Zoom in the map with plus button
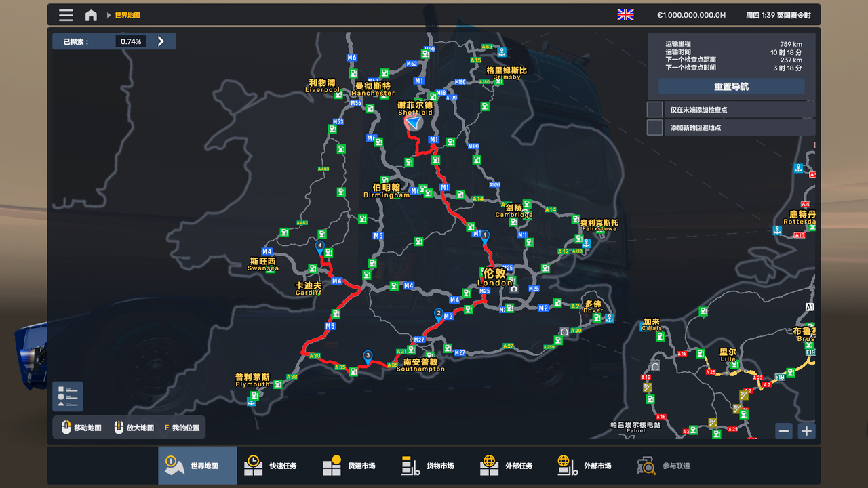 806,431
